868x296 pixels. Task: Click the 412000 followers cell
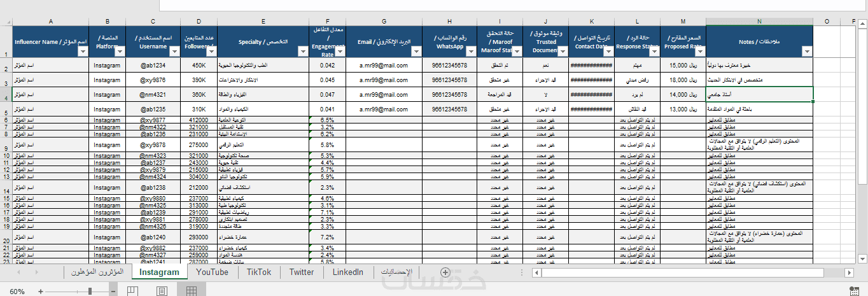coord(199,120)
